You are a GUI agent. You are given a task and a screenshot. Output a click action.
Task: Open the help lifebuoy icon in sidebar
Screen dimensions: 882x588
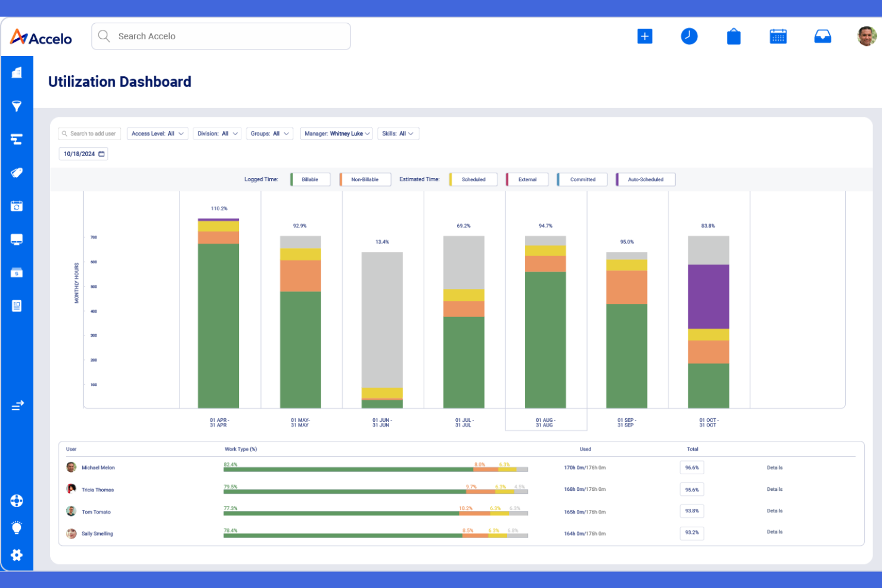coord(17,501)
